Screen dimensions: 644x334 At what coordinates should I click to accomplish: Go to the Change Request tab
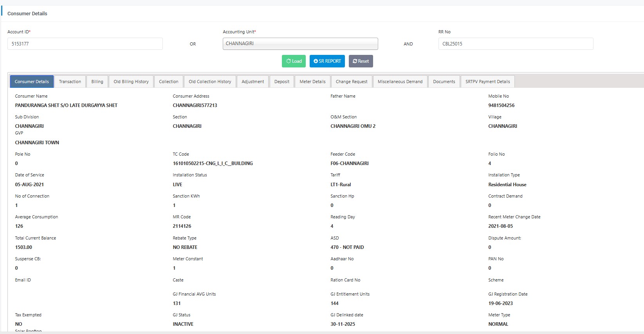point(352,82)
